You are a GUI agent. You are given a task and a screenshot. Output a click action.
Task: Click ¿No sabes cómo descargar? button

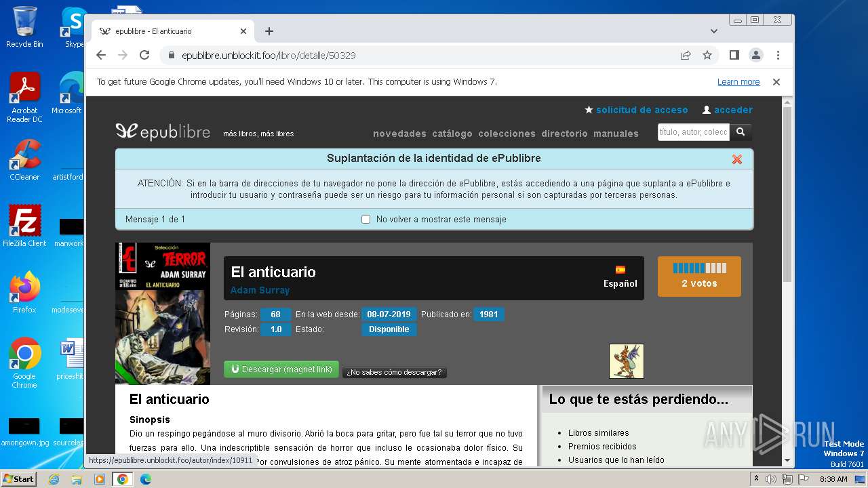394,372
